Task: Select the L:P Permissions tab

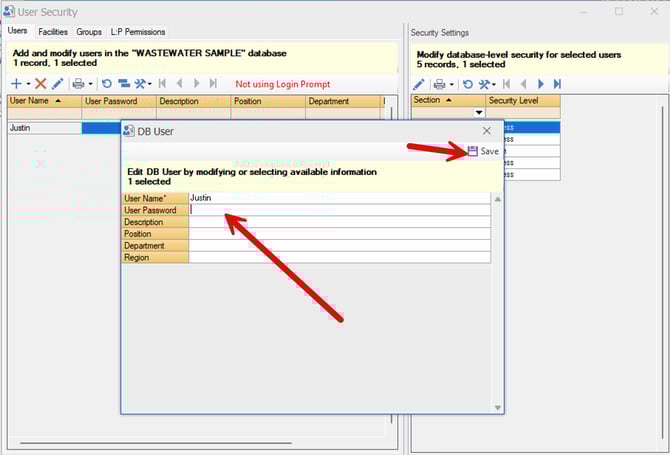Action: [138, 32]
